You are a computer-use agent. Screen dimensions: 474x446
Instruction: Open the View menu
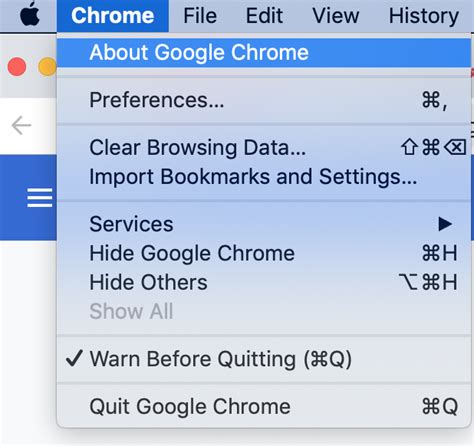(336, 16)
